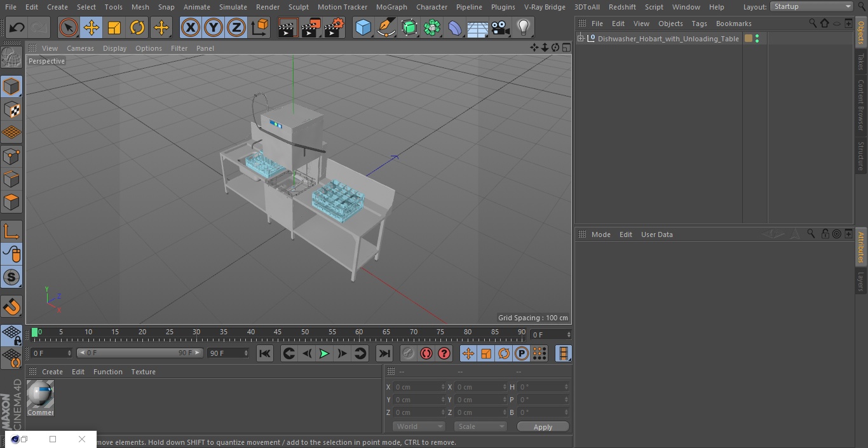868x448 pixels.
Task: Switch to Texture mode
Action: click(11, 109)
